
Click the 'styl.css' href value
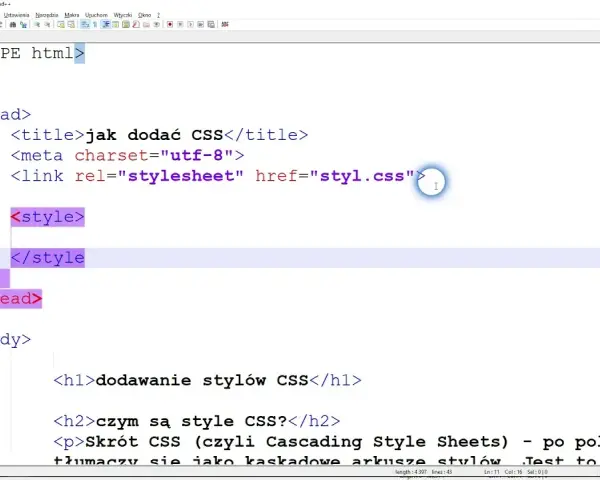362,176
